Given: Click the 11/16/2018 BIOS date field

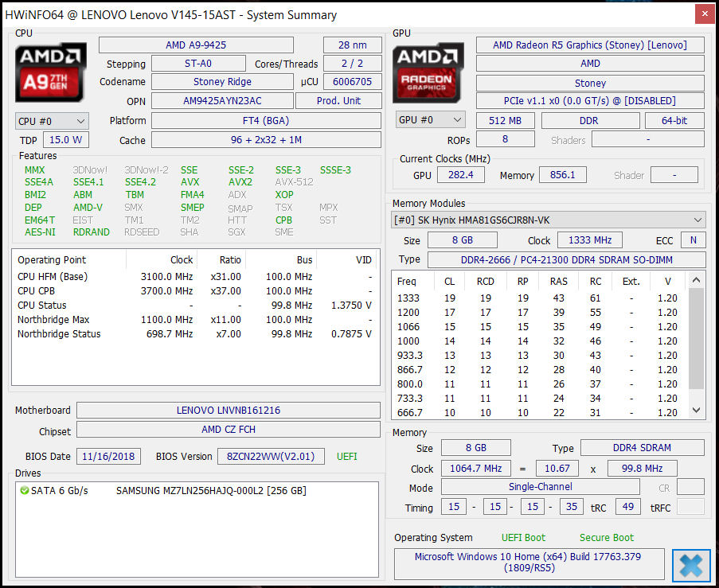Looking at the screenshot, I should [108, 457].
